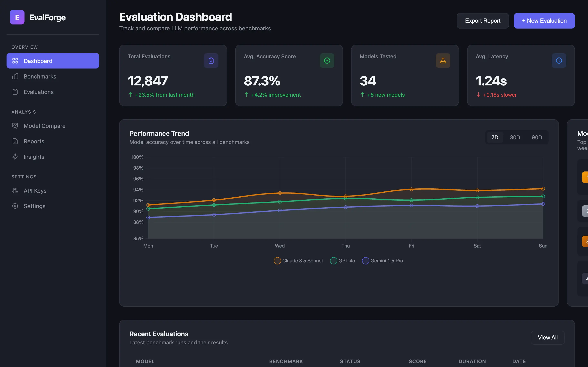This screenshot has height=367, width=588.
Task: Click the Claude data point on Sunday
Action: coord(543,189)
